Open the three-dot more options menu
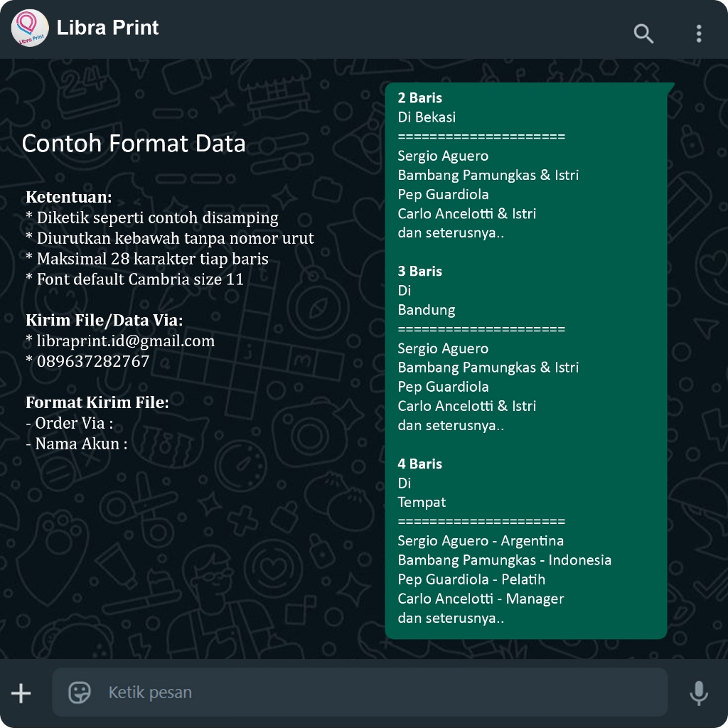Image resolution: width=728 pixels, height=728 pixels. pyautogui.click(x=699, y=33)
